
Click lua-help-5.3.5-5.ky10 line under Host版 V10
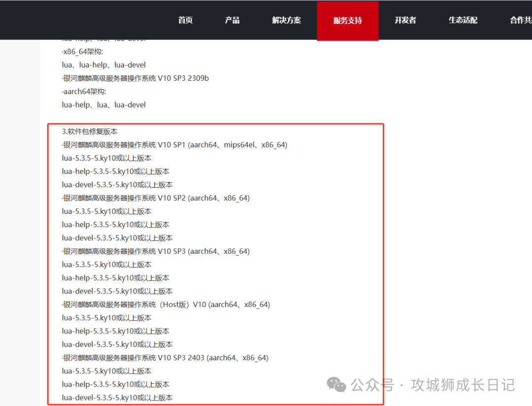[115, 331]
